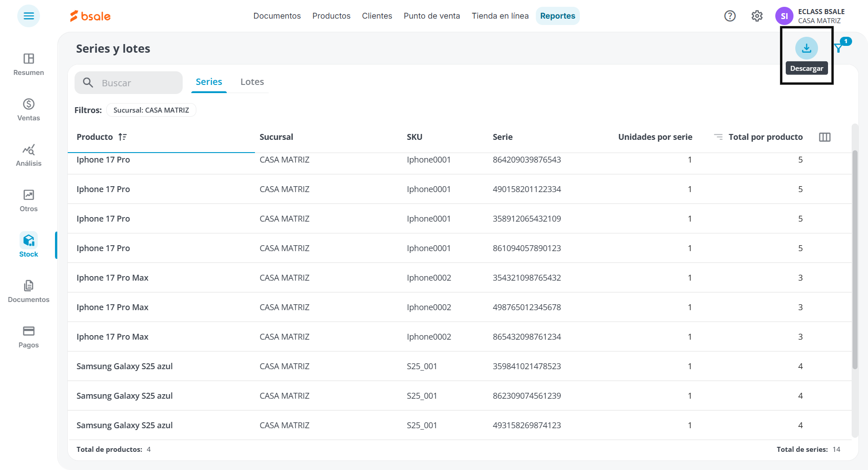
Task: Click the Series y lotes page title
Action: (113, 49)
